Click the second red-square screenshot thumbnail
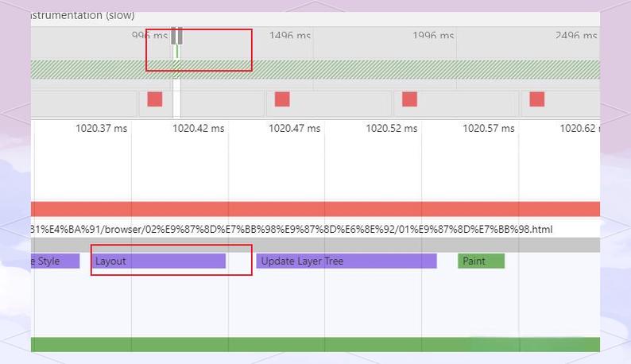The width and height of the screenshot is (631, 364). pyautogui.click(x=282, y=99)
